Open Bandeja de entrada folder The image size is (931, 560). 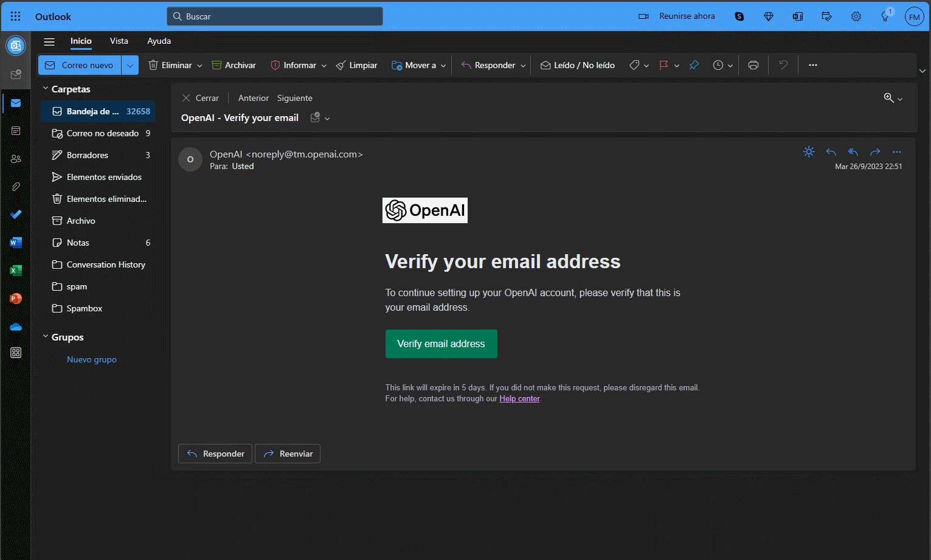[98, 111]
